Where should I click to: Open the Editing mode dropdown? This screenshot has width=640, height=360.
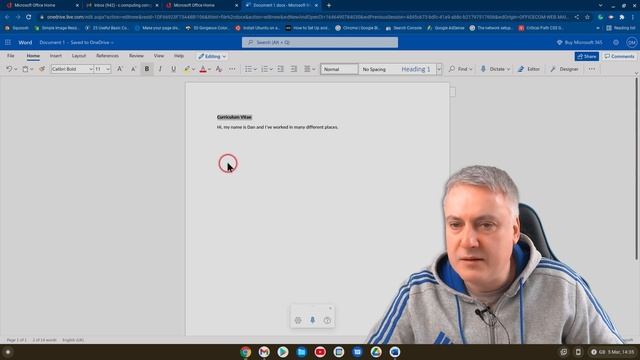point(212,56)
